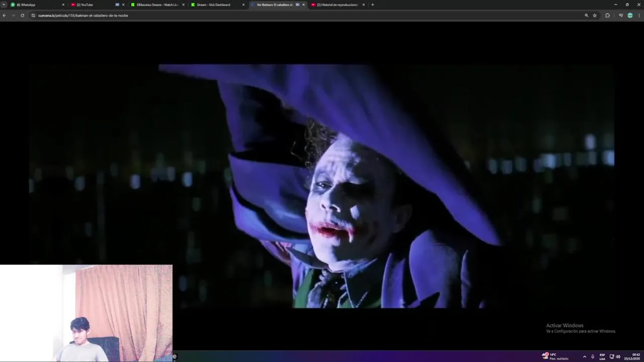View site information icon in address bar
The height and width of the screenshot is (362, 644).
[33, 16]
